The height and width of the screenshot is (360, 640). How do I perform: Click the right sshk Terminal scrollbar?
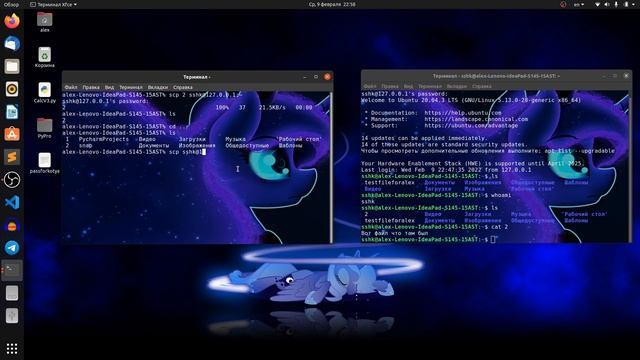tap(630, 166)
